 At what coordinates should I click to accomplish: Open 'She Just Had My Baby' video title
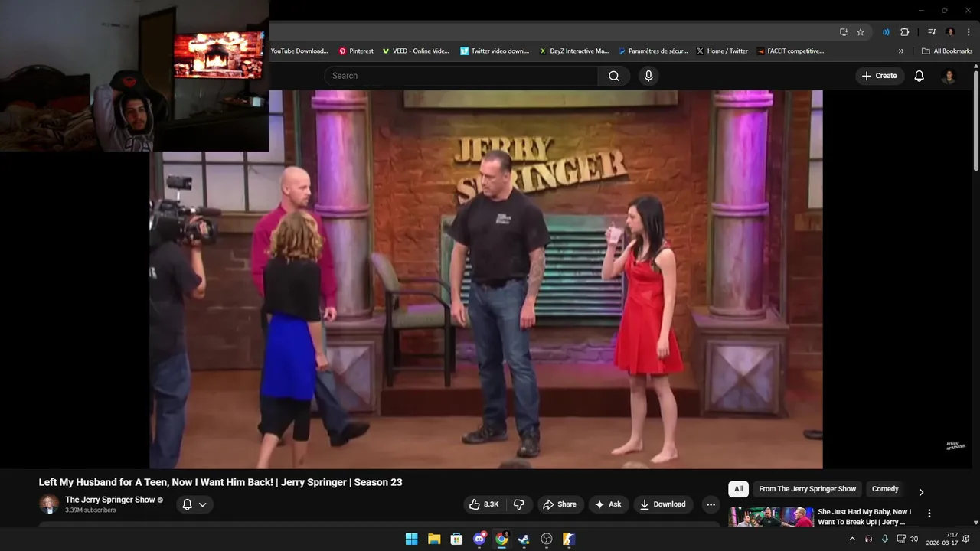(x=864, y=517)
